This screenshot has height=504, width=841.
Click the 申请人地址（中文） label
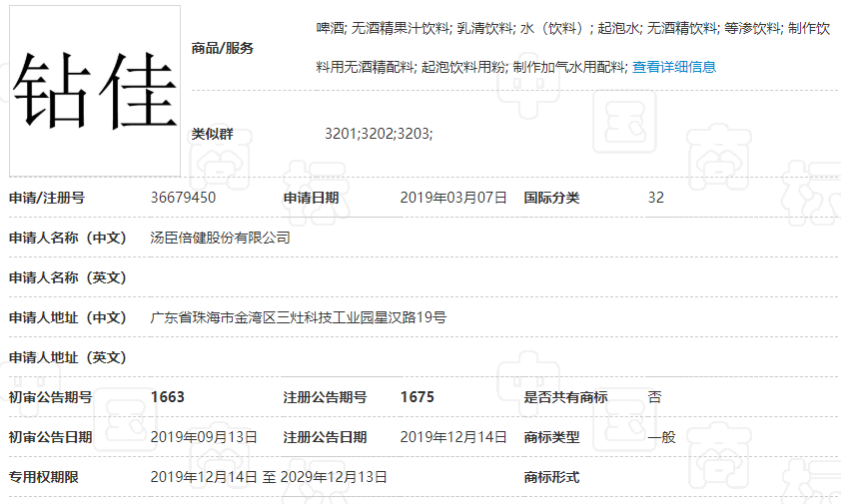click(68, 317)
